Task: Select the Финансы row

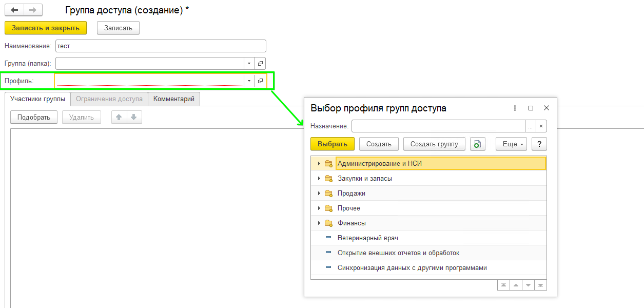Action: pyautogui.click(x=428, y=223)
